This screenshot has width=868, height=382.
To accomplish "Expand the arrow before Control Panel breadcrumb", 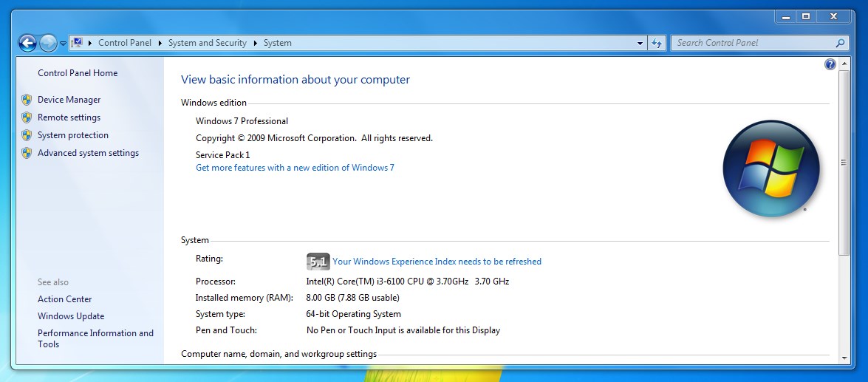I will click(90, 43).
